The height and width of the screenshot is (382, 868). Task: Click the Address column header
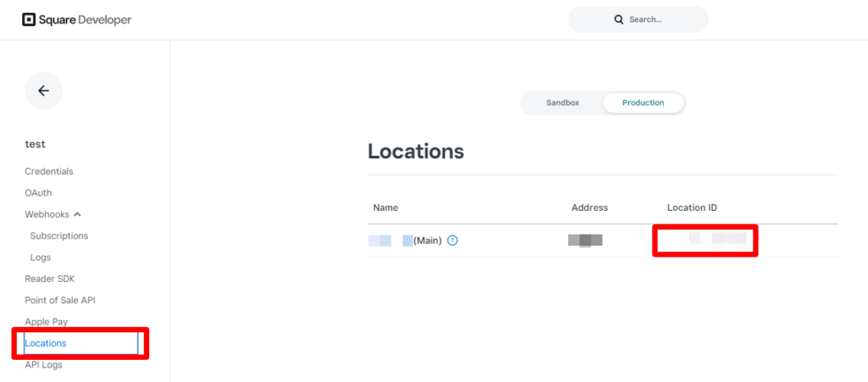tap(590, 208)
